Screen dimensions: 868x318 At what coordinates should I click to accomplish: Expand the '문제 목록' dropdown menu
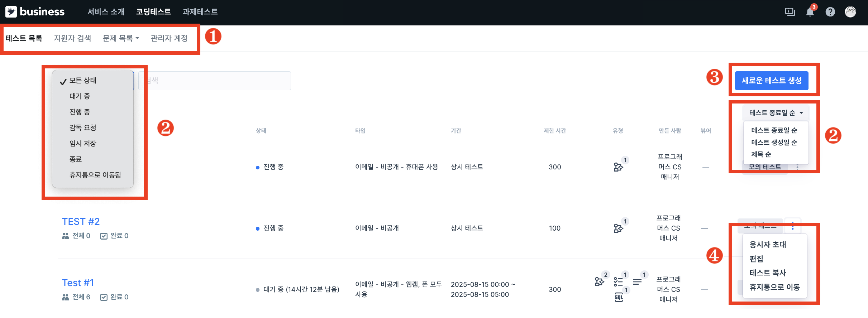point(121,38)
